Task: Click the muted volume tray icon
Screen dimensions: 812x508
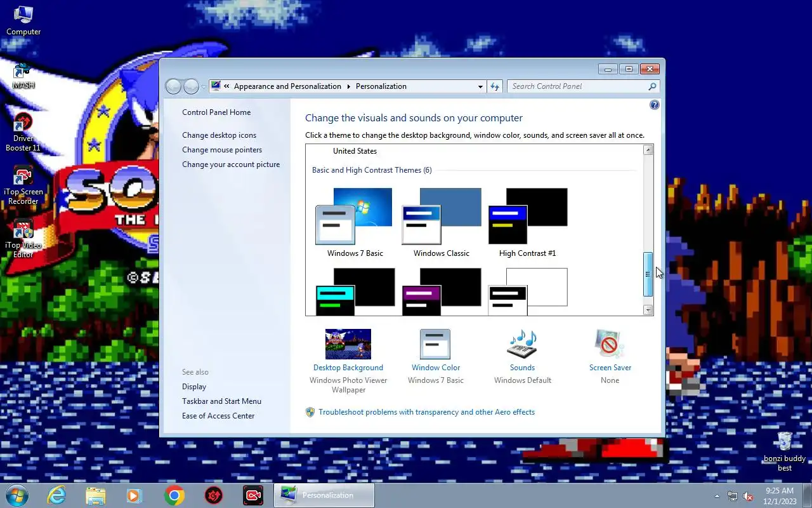Action: [749, 496]
